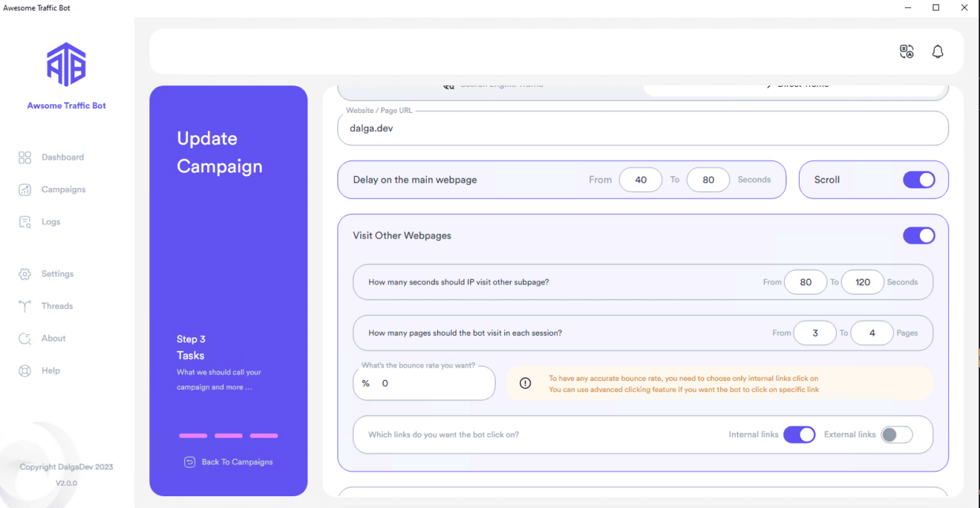Open the About page
This screenshot has height=508, width=980.
pyautogui.click(x=52, y=338)
